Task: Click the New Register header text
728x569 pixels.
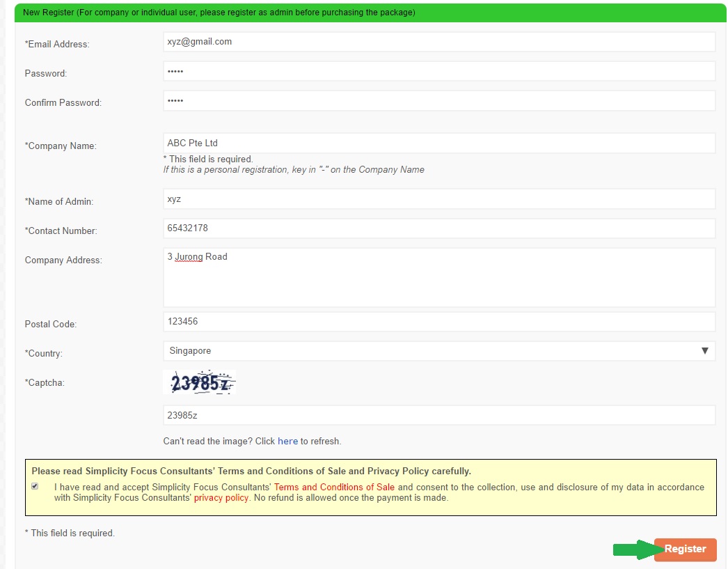Action: tap(219, 13)
